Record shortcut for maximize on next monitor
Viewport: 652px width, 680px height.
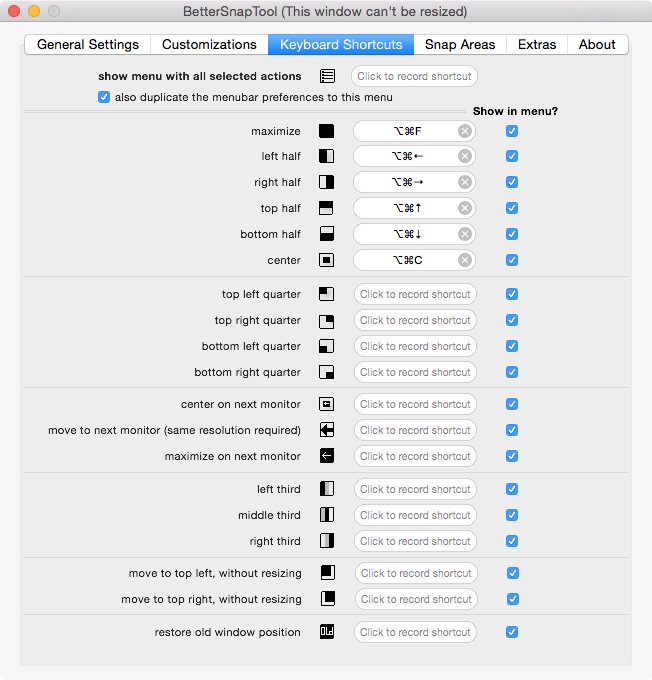[x=415, y=456]
